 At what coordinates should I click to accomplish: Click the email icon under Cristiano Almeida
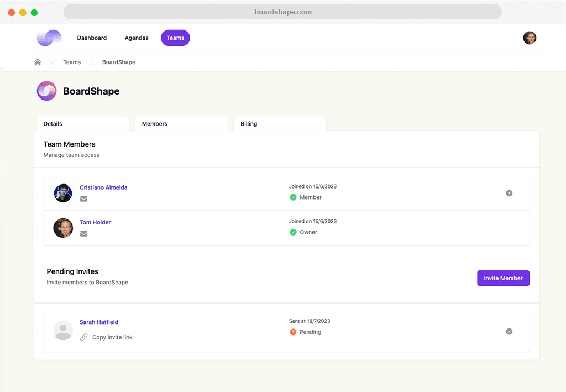pyautogui.click(x=83, y=199)
